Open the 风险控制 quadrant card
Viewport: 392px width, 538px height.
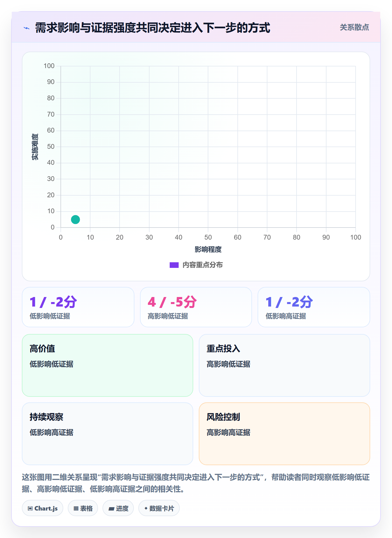[284, 434]
